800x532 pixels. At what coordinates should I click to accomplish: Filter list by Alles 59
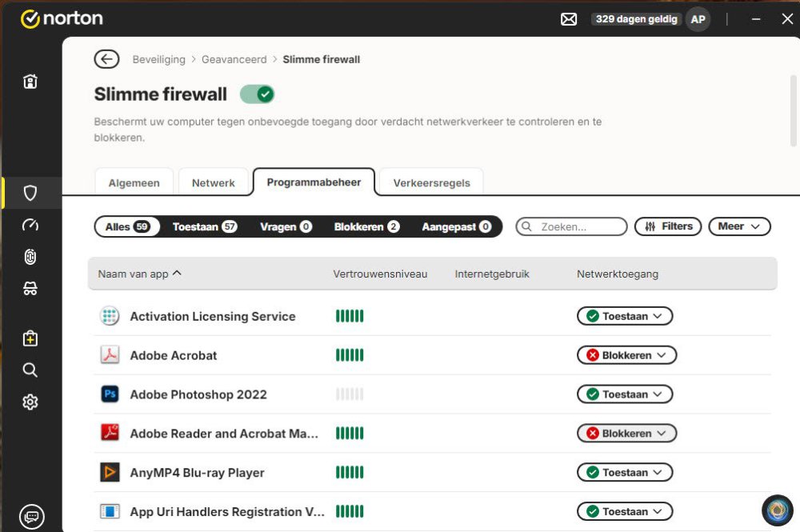coord(127,226)
